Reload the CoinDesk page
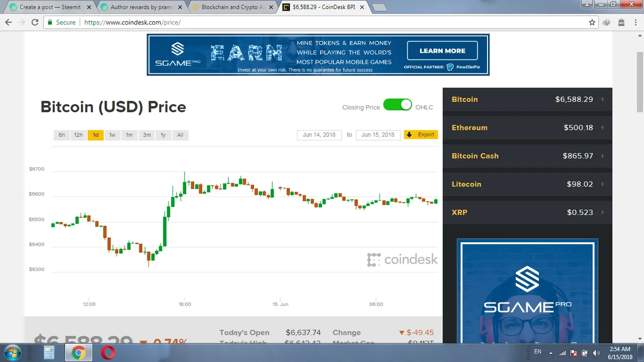 pos(35,23)
